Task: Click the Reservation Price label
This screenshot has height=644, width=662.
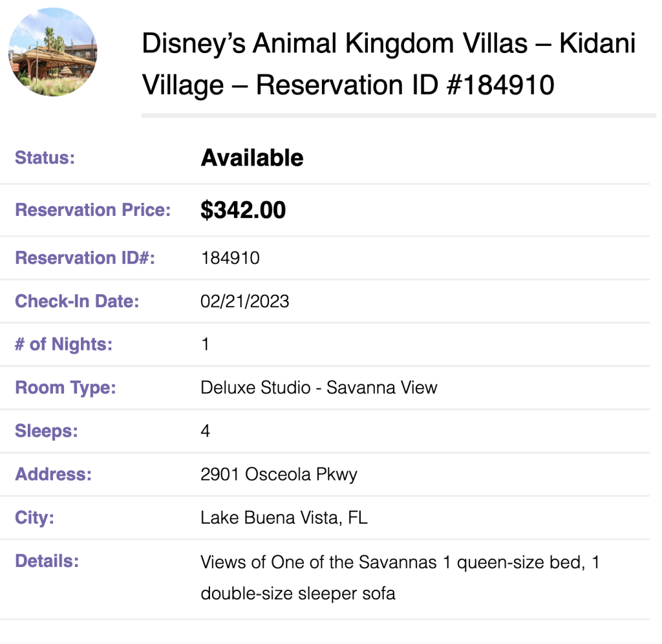Action: (x=93, y=210)
